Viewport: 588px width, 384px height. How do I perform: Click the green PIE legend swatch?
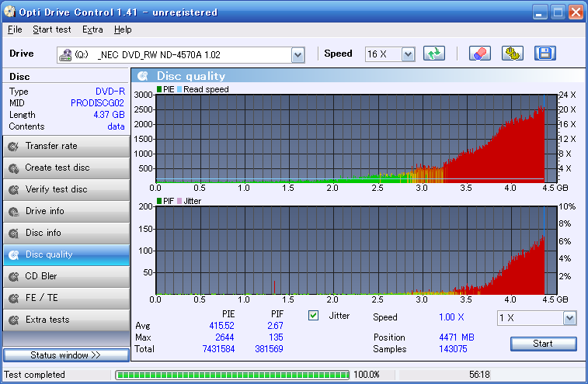pos(159,89)
